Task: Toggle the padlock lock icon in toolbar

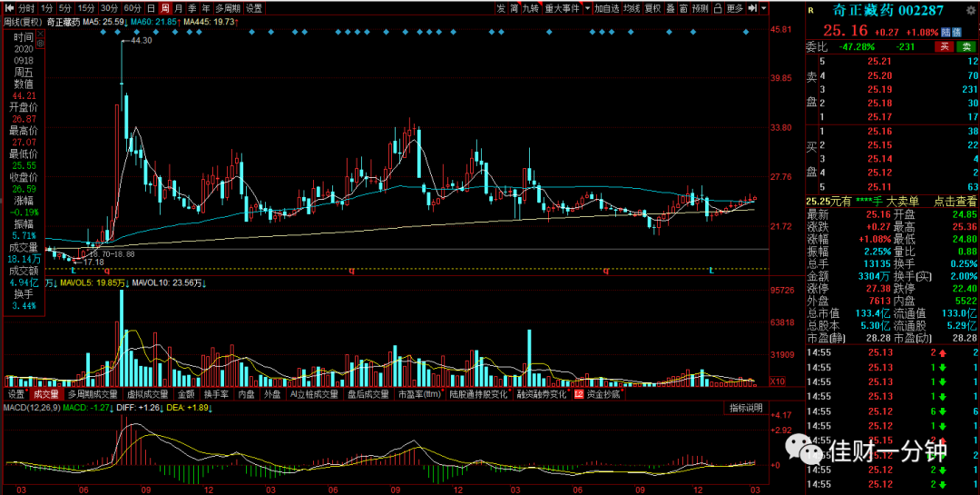Action: click(x=717, y=8)
